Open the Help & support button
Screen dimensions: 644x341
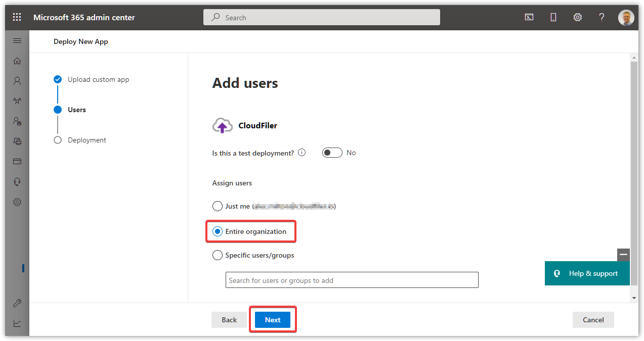587,273
